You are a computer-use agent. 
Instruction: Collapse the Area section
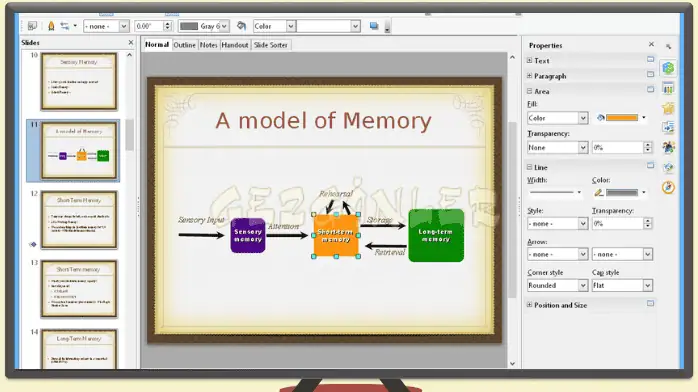coord(529,91)
